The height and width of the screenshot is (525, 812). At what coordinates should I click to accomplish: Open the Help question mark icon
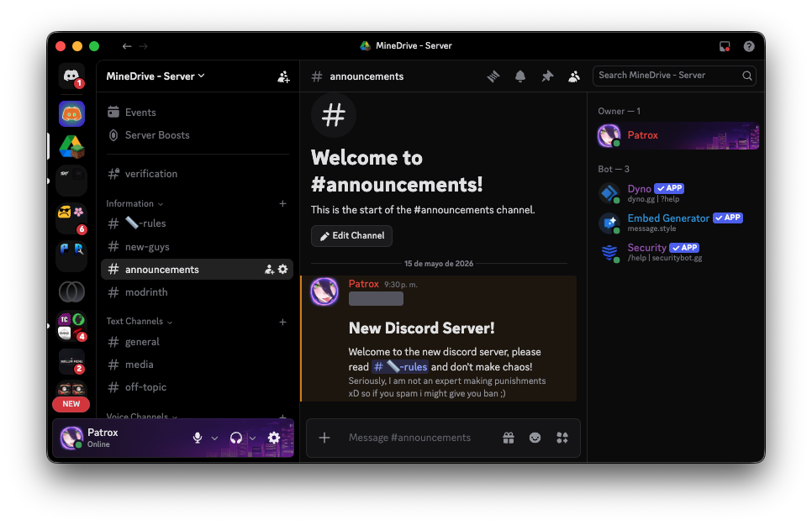click(x=749, y=46)
